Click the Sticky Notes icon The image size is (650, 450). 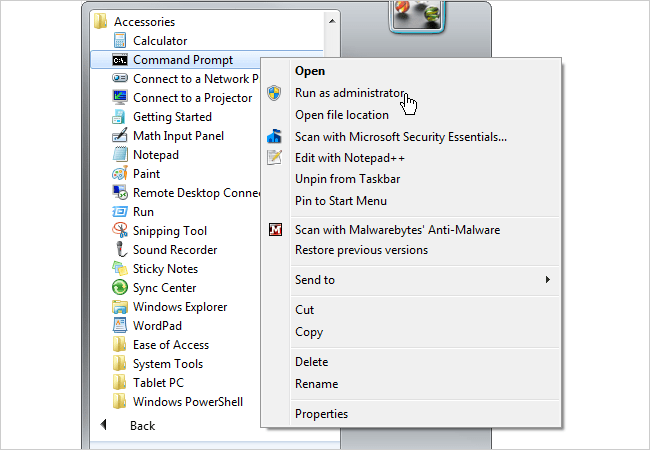[x=120, y=269]
